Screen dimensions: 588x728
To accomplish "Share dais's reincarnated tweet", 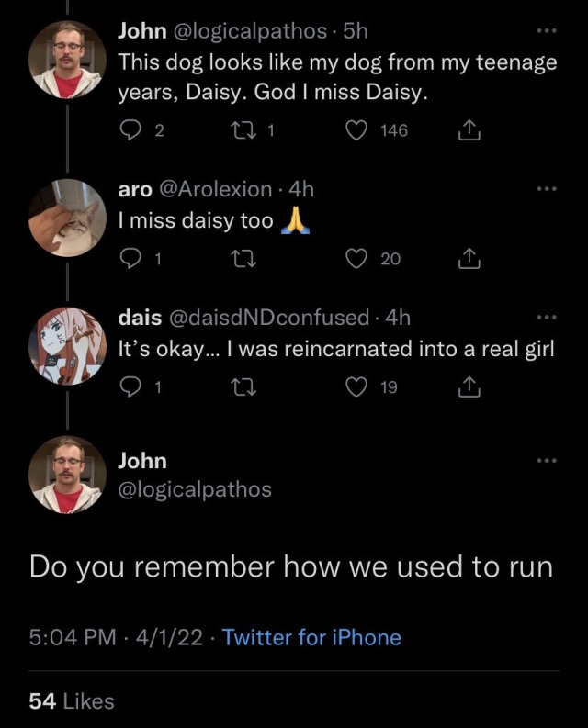I will pyautogui.click(x=469, y=387).
